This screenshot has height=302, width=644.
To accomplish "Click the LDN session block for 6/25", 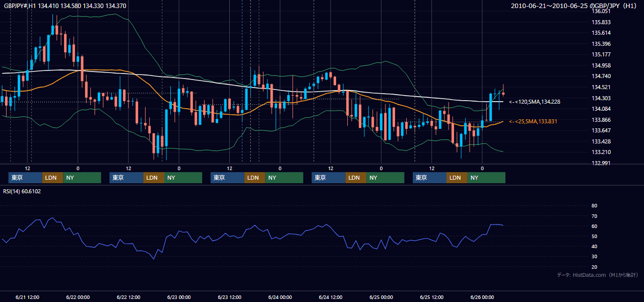I will coord(457,178).
